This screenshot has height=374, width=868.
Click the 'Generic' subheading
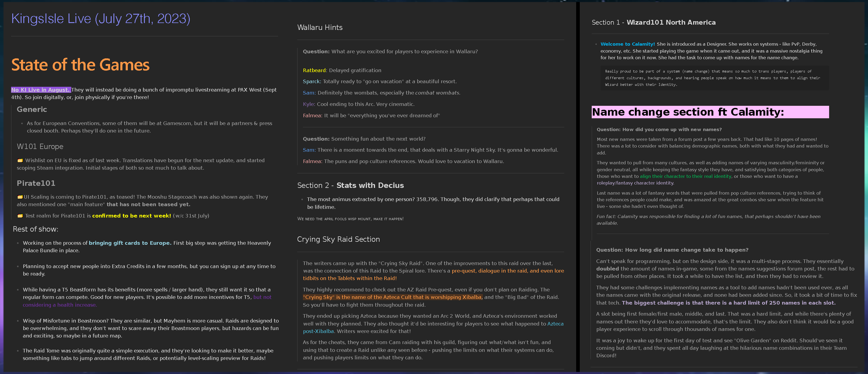pyautogui.click(x=32, y=109)
